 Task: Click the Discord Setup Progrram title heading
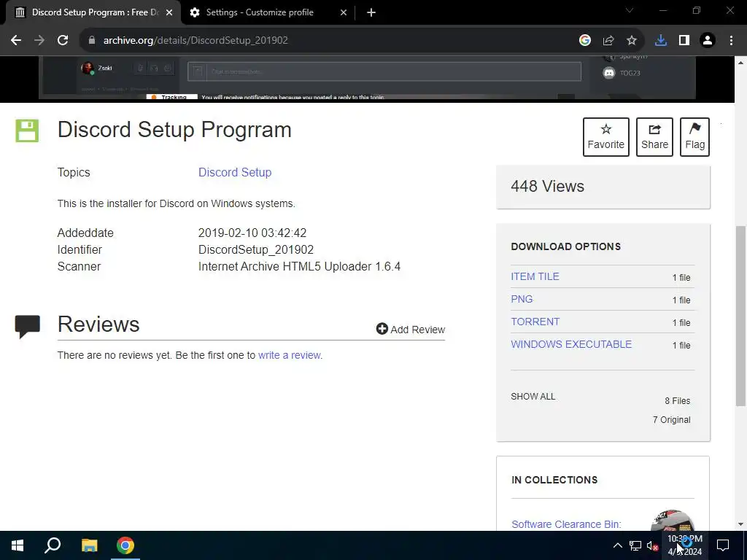point(174,130)
